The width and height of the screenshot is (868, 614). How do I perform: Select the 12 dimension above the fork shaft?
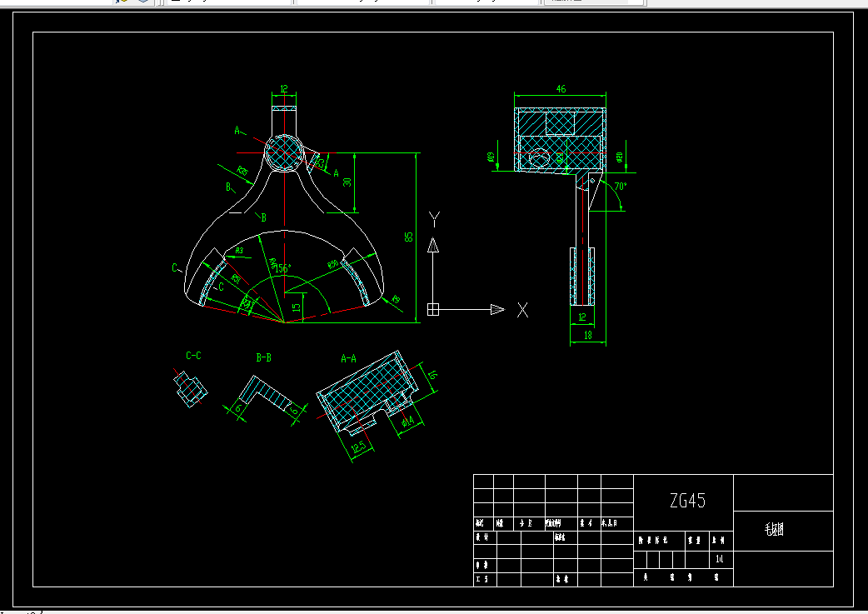284,88
